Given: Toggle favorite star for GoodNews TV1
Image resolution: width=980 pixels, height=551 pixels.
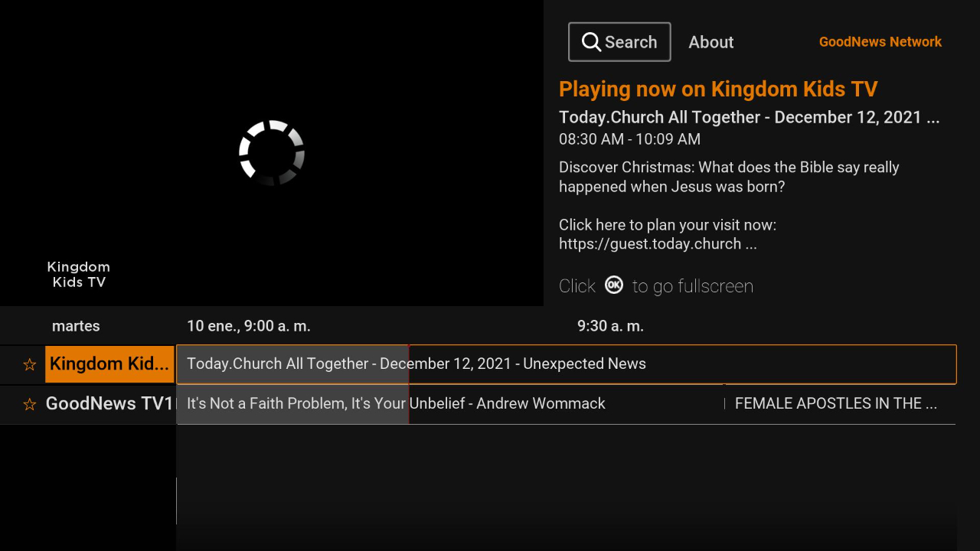Looking at the screenshot, I should click(30, 405).
